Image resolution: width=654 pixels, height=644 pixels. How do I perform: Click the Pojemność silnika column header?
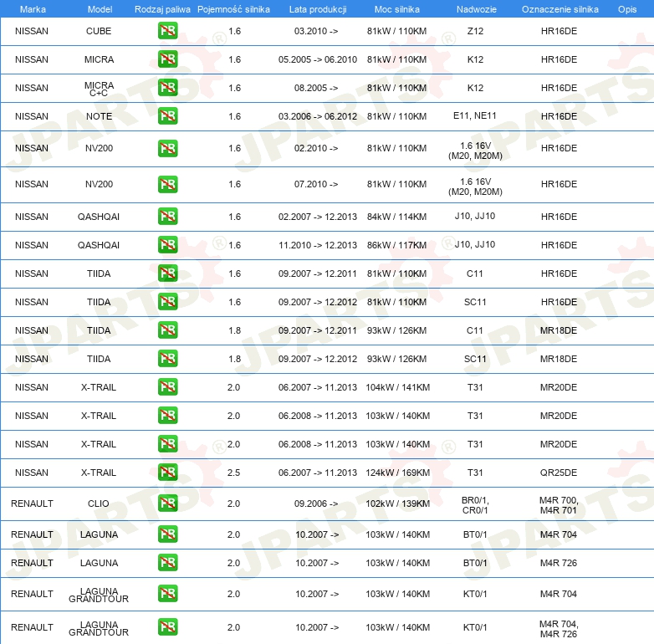click(233, 9)
